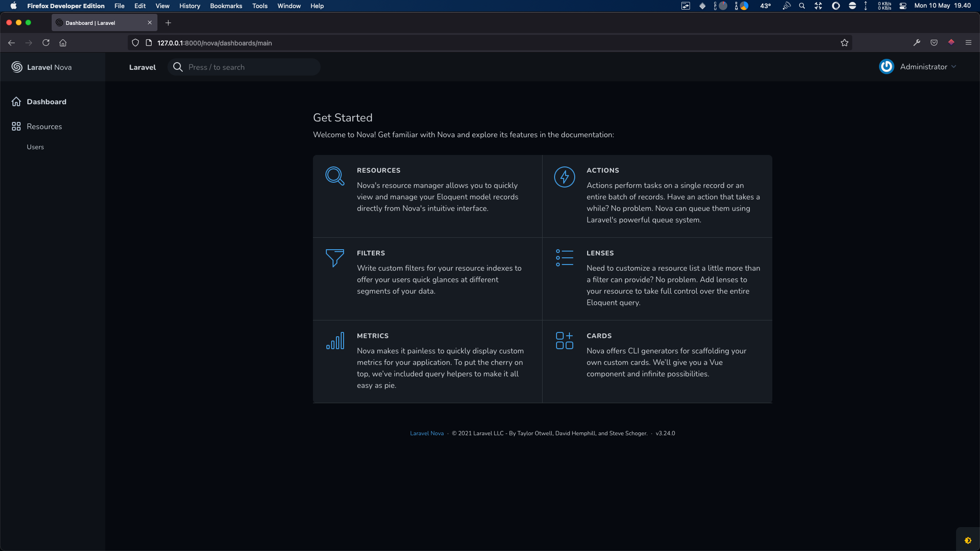Click the Laravel app name in header
The height and width of the screenshot is (551, 980).
pos(143,67)
